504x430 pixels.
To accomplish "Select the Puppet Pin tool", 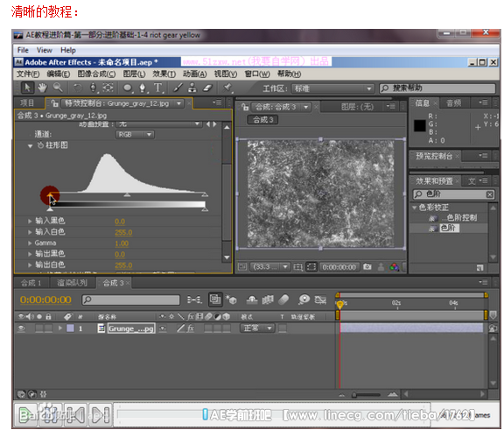I will click(227, 88).
